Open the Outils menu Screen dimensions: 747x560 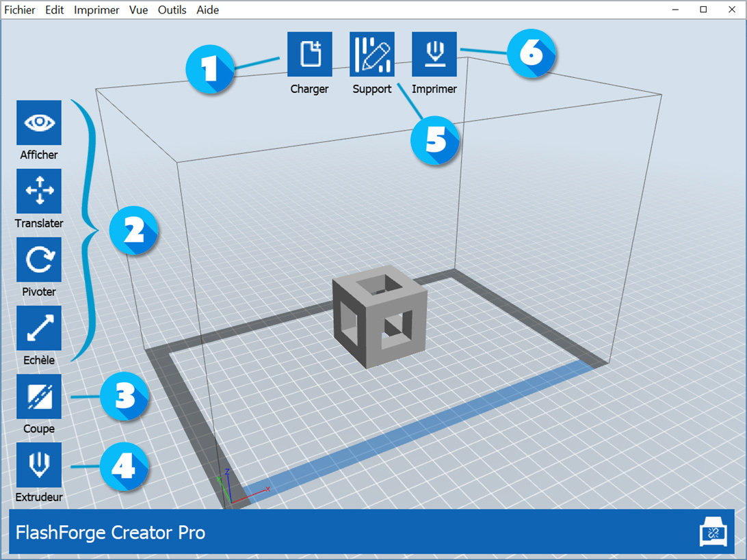click(x=172, y=10)
